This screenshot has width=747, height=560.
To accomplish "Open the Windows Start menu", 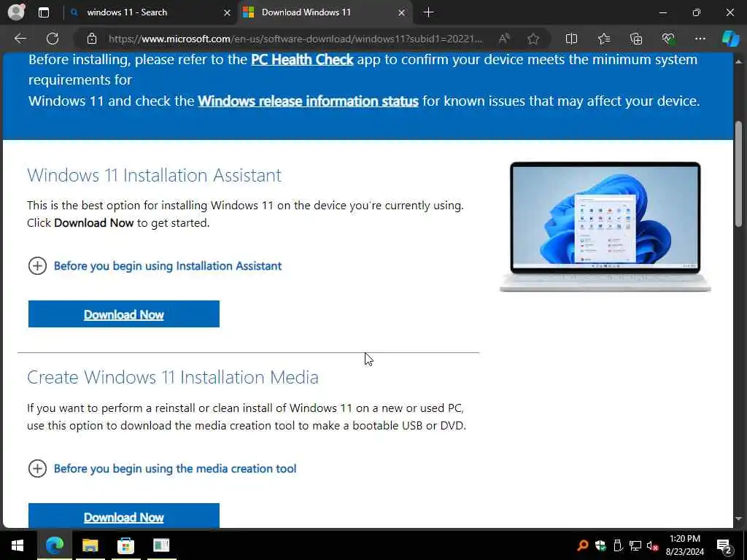I will pos(18,545).
